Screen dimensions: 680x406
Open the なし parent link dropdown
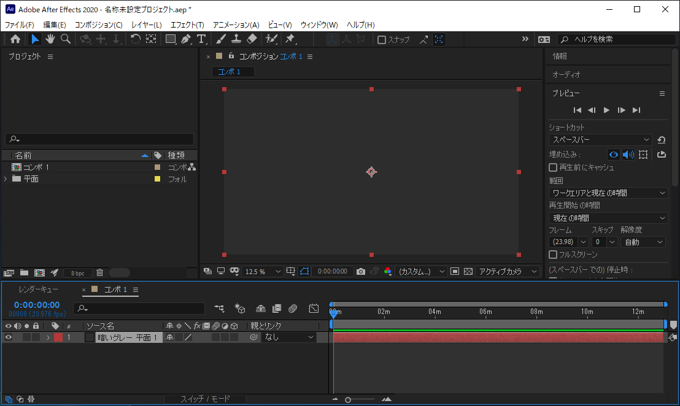click(288, 337)
